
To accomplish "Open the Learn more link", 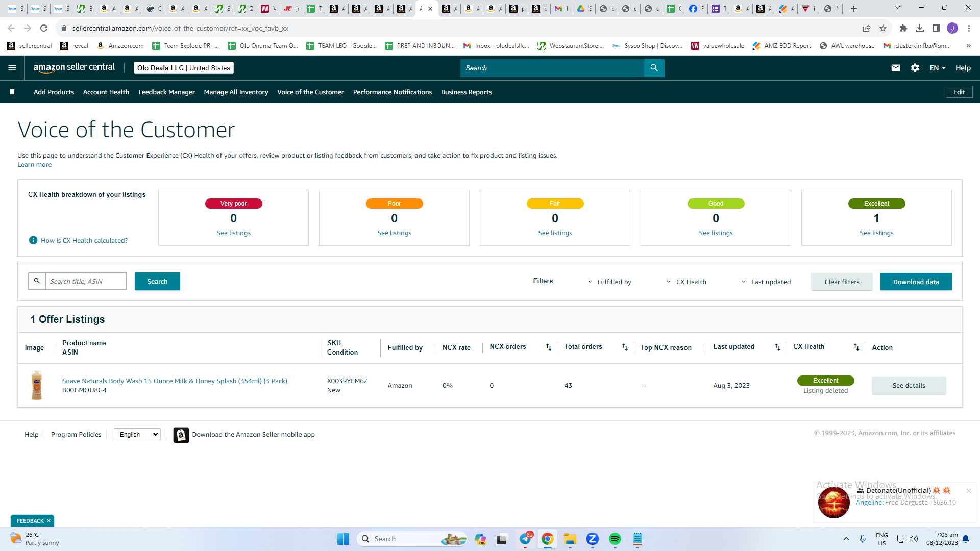I will click(34, 165).
